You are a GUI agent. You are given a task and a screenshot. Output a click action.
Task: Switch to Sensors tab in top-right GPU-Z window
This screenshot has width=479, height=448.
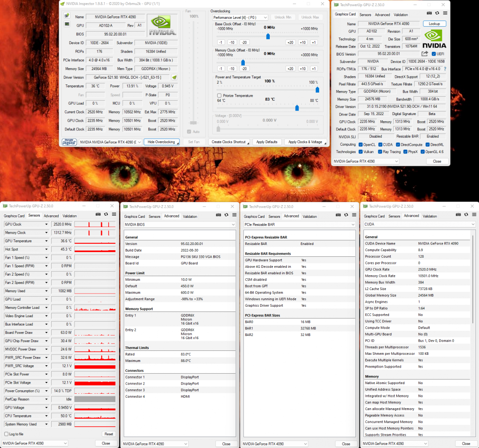click(x=365, y=14)
